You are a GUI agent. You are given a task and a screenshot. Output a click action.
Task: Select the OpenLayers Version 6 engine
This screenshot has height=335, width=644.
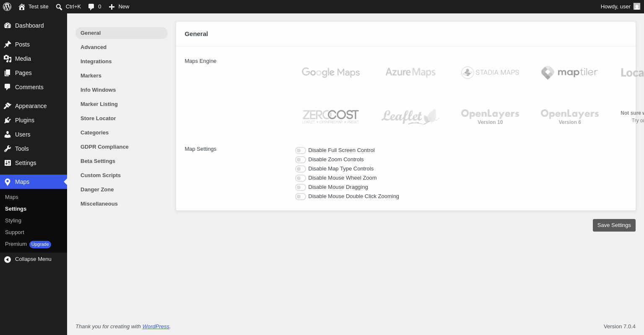pyautogui.click(x=570, y=116)
